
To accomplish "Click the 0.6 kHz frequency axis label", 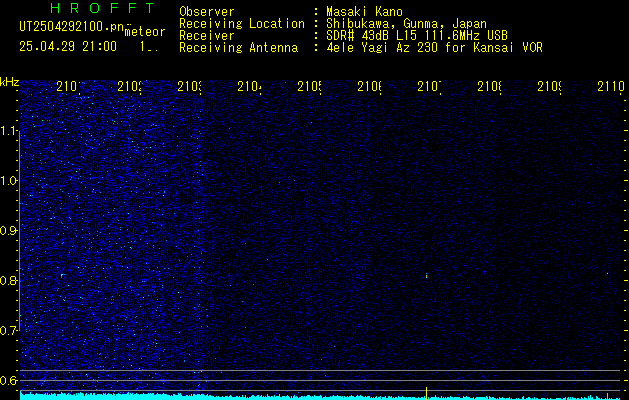I will [9, 380].
